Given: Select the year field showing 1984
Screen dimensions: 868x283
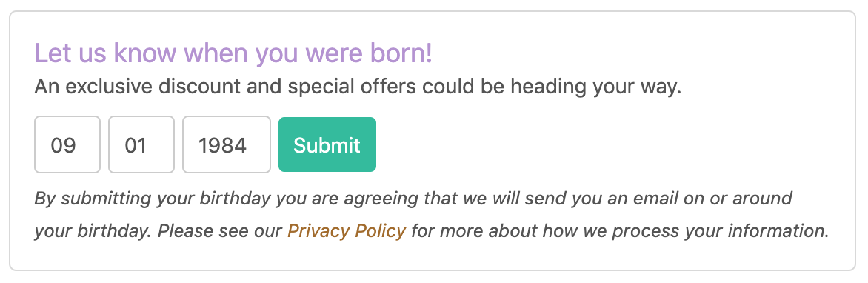Looking at the screenshot, I should tap(227, 144).
